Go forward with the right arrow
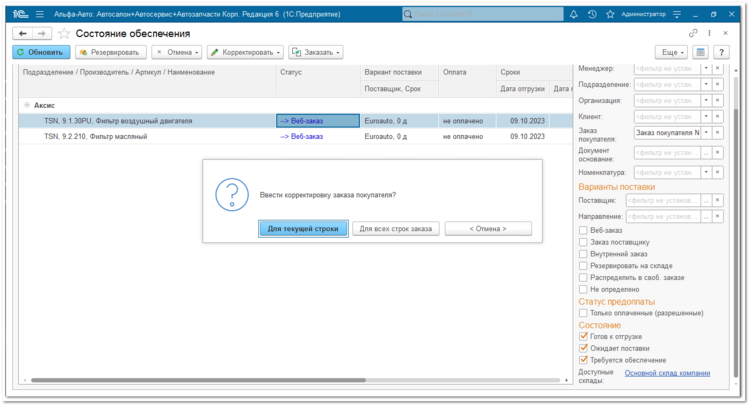 pos(42,33)
